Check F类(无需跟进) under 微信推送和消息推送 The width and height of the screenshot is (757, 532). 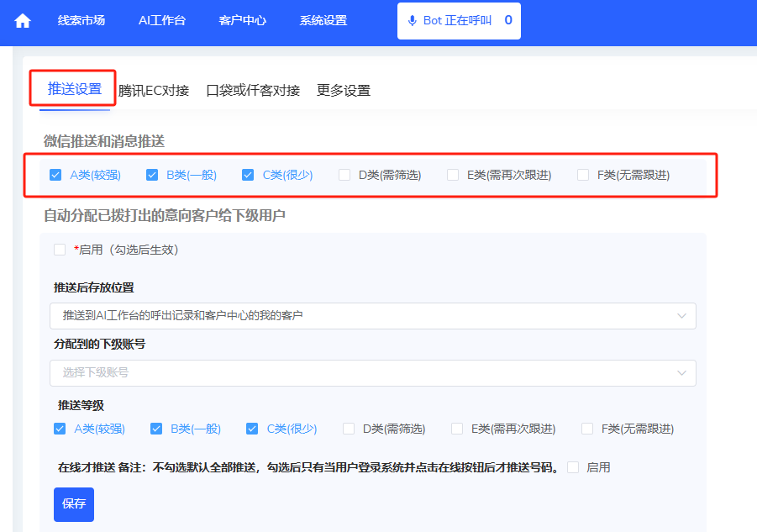click(x=583, y=175)
